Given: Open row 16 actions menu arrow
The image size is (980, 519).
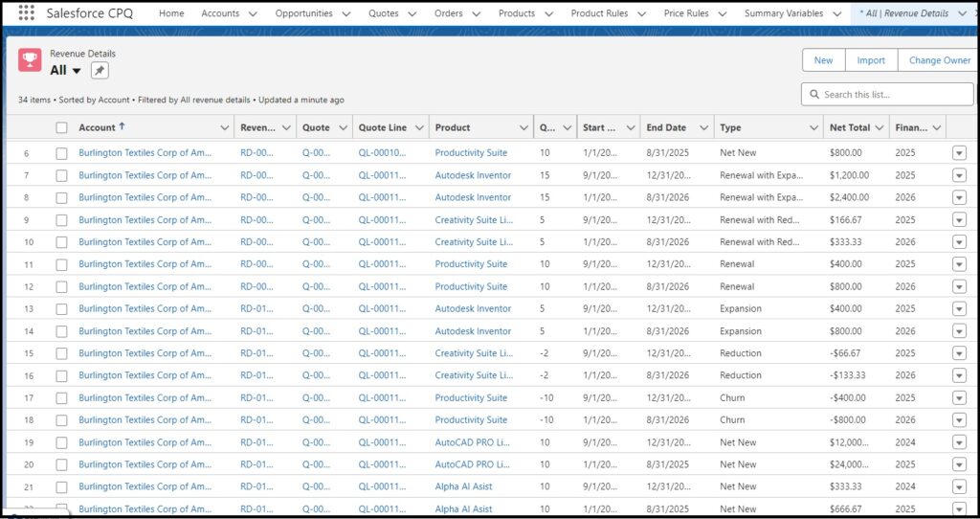Looking at the screenshot, I should tap(959, 375).
